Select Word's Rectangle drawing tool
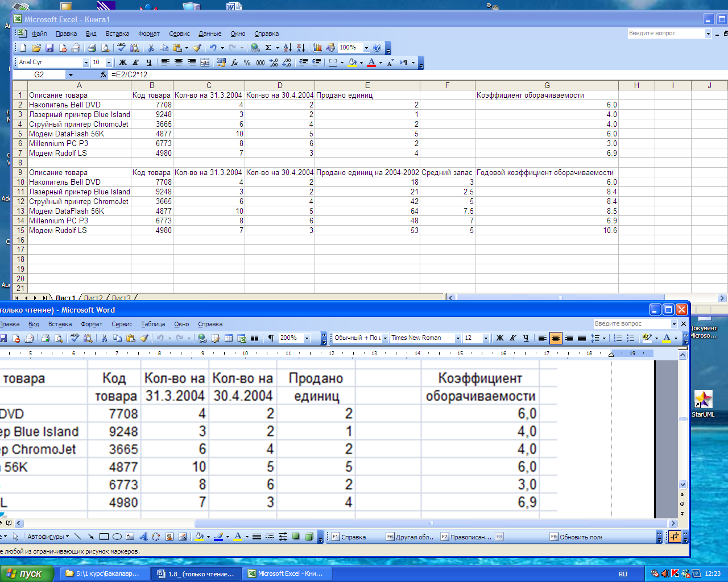 [x=104, y=537]
